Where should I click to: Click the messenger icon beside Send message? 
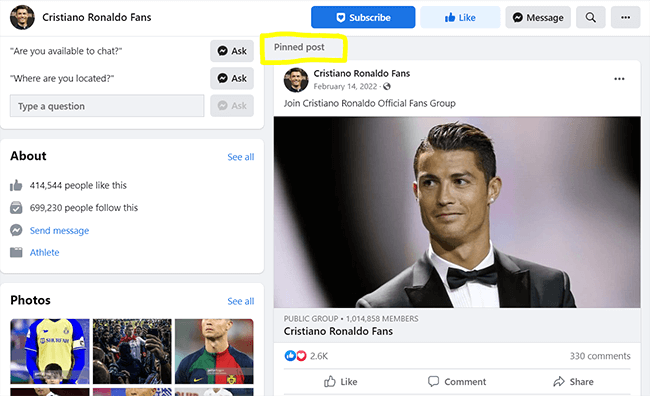coord(16,230)
